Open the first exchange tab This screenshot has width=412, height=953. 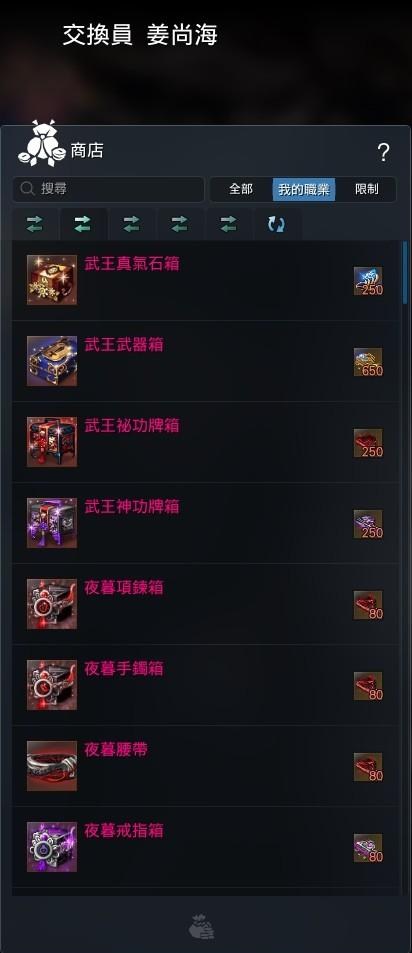click(x=35, y=224)
